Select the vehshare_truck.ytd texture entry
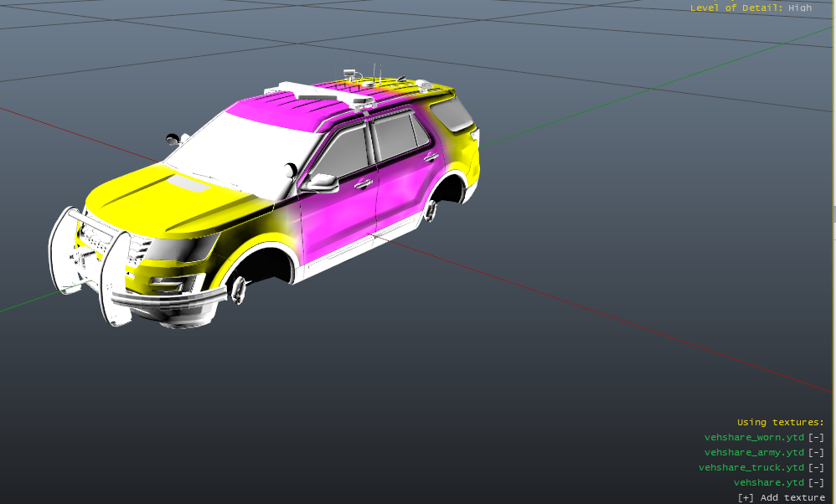Screen dimensions: 836x504 pyautogui.click(x=751, y=467)
